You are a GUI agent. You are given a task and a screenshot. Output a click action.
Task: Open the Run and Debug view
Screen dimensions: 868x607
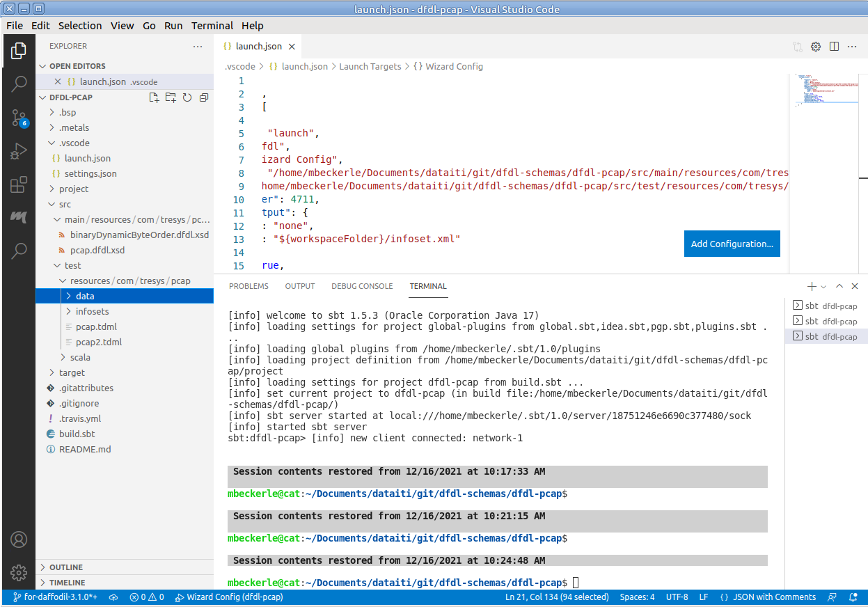(x=19, y=151)
